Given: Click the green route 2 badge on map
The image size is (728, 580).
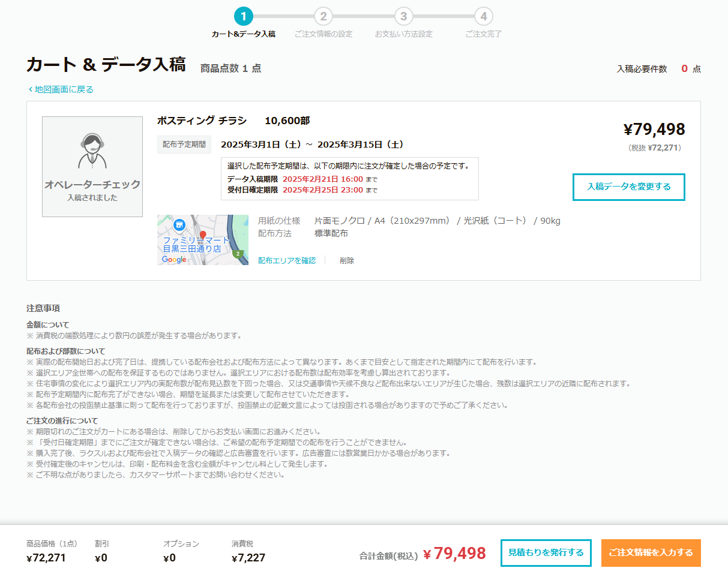Looking at the screenshot, I should 238,254.
